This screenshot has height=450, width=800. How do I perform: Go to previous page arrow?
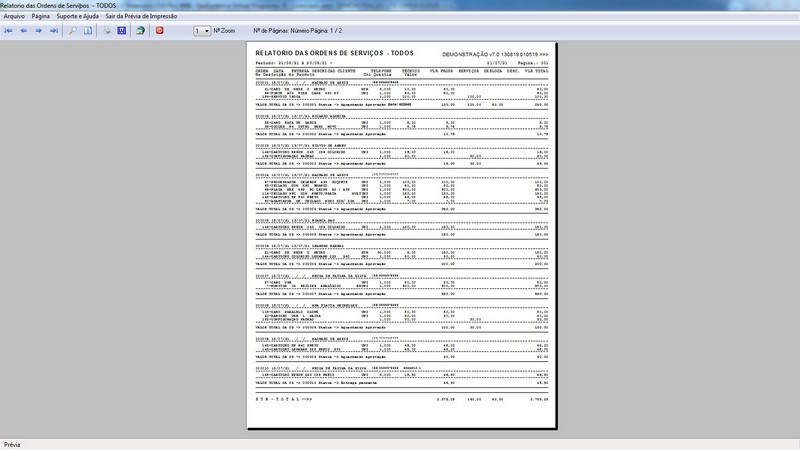[23, 31]
